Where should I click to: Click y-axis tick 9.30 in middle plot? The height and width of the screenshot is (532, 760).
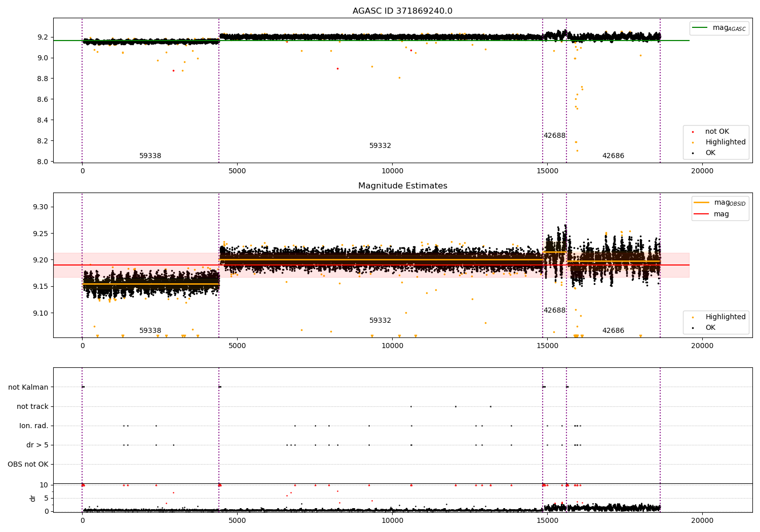click(41, 207)
